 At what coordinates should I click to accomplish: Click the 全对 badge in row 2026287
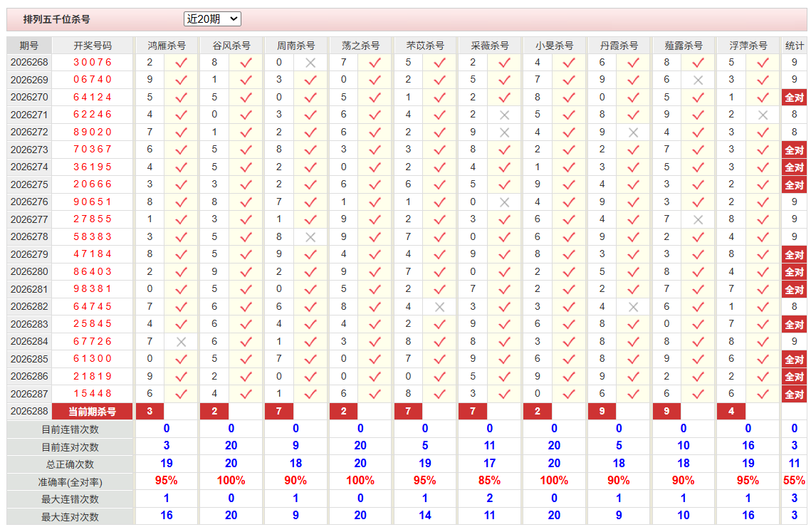click(x=794, y=395)
